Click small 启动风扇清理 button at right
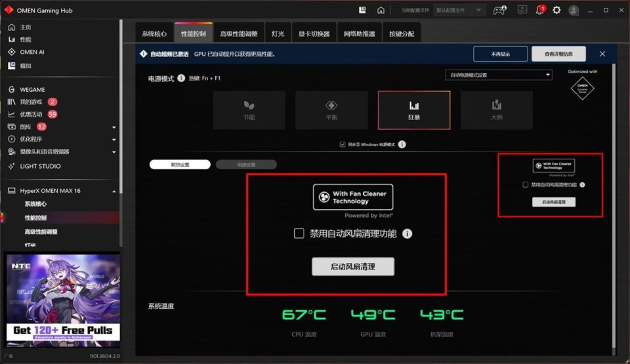This screenshot has width=630, height=364. click(x=554, y=202)
